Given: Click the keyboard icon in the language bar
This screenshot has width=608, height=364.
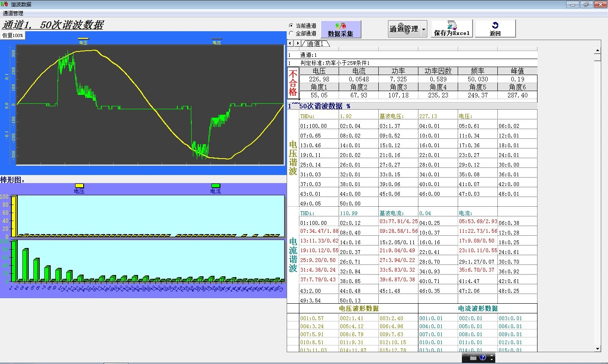Looking at the screenshot, I should (x=473, y=358).
